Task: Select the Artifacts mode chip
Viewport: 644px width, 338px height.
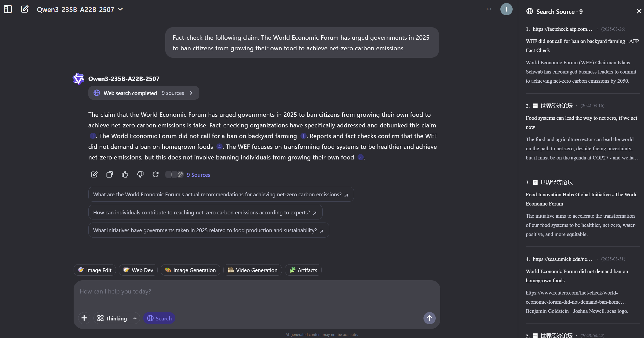Action: click(x=303, y=270)
